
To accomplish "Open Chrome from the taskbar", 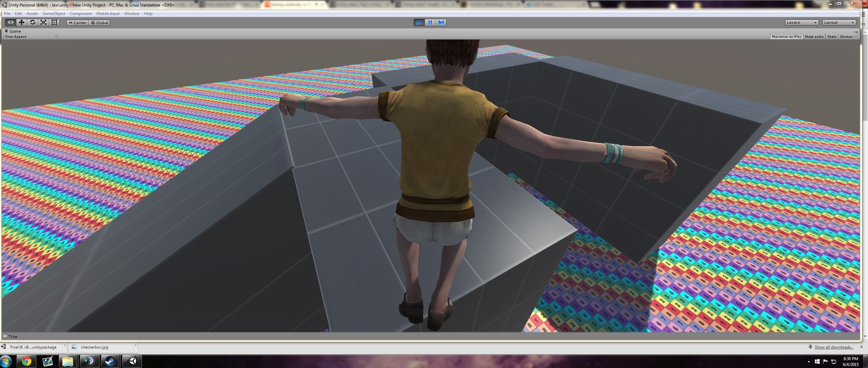I will pyautogui.click(x=27, y=361).
